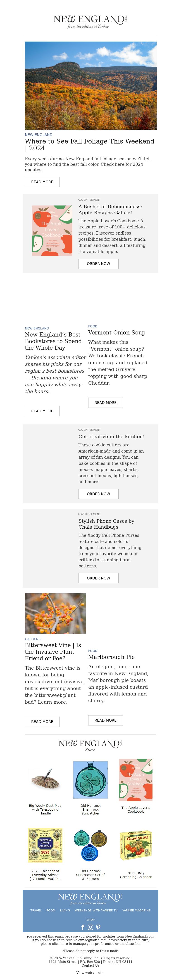Click Read More under fall foliage article
The image size is (181, 980).
(x=42, y=182)
